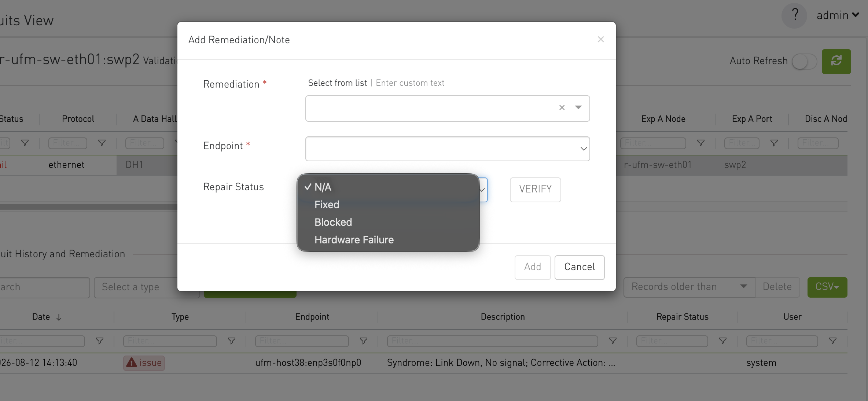Choose Blocked in Repair Status list

[x=388, y=222]
